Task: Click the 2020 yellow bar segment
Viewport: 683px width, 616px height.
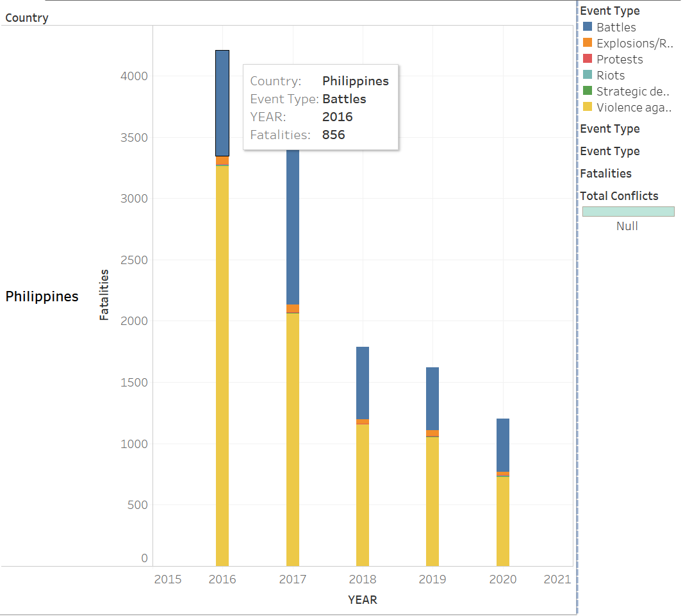Action: 503,520
